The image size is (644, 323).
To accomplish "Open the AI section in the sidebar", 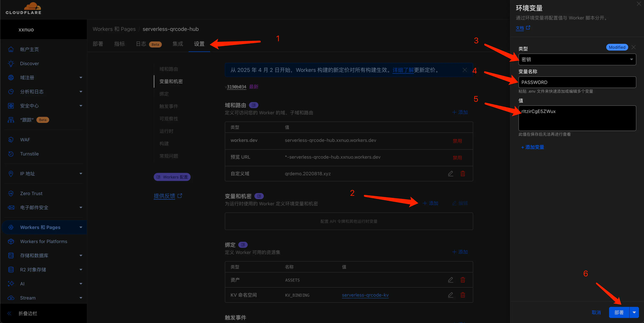I will (x=22, y=284).
